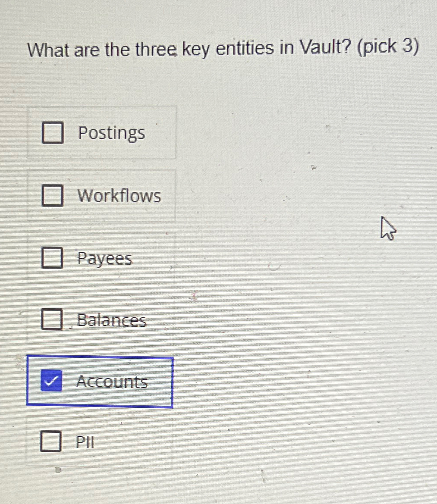The height and width of the screenshot is (504, 437).
Task: Check the Postings checkbox
Action: point(52,133)
